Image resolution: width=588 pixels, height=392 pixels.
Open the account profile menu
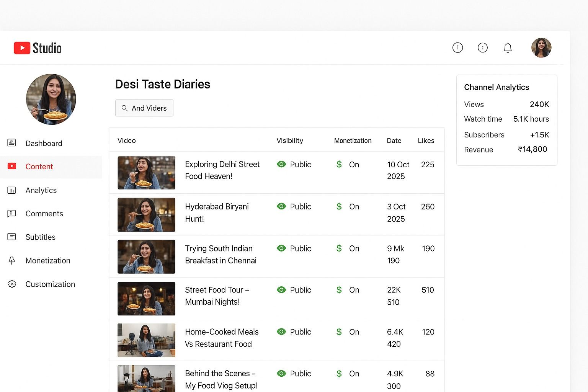(541, 47)
